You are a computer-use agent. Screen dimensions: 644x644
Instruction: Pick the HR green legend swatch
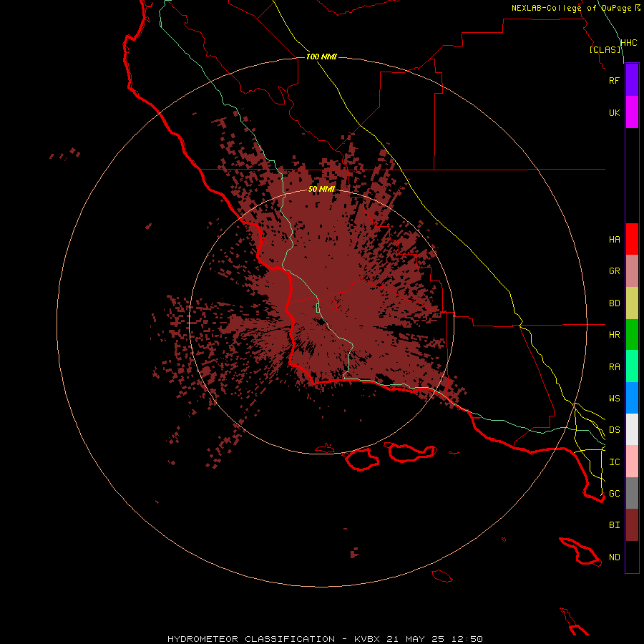coord(632,335)
